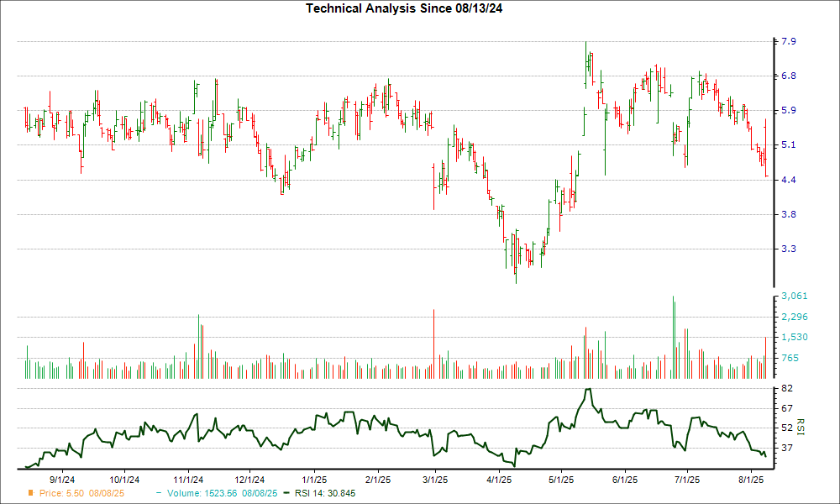
Task: Click the 52 RSI axis label
Action: tap(788, 428)
